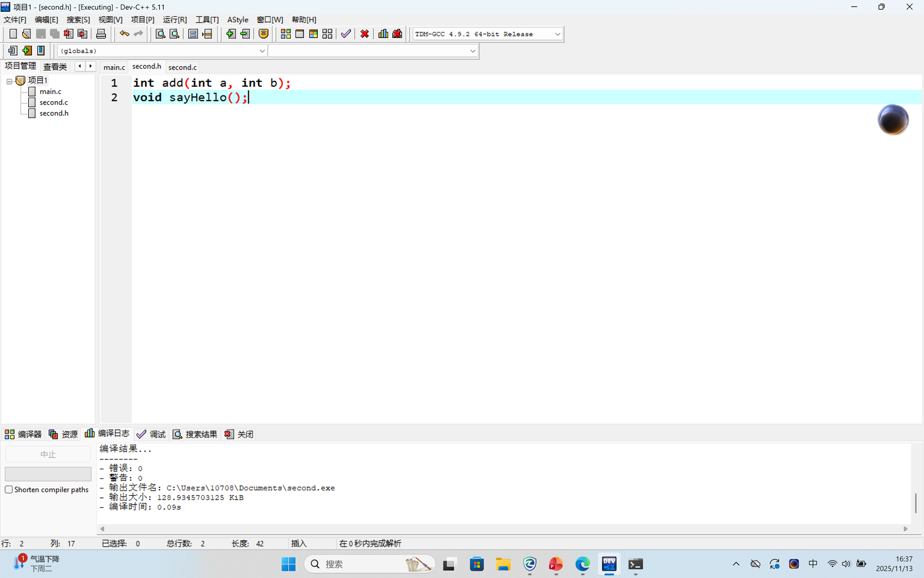
Task: Click the taskbar 搜索 search box
Action: pyautogui.click(x=370, y=564)
